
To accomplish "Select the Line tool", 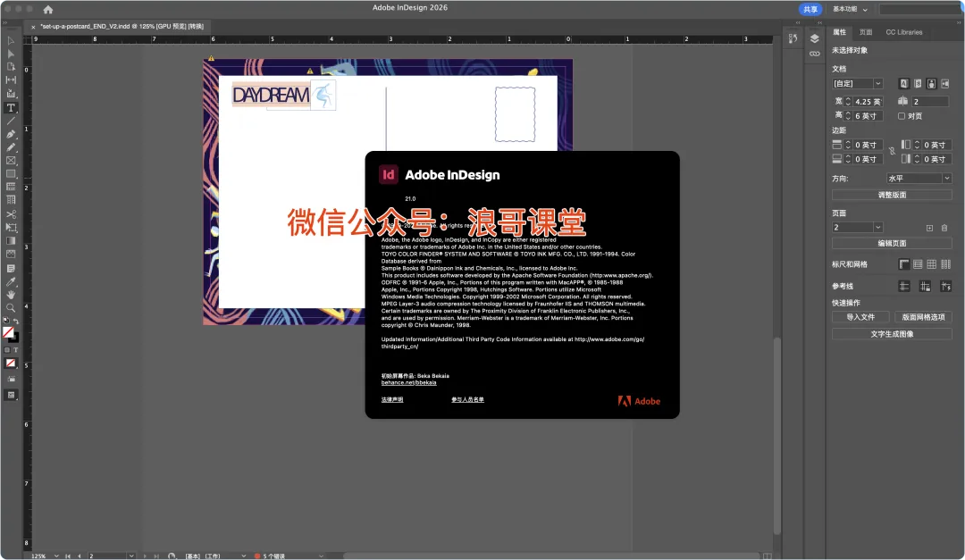I will coord(11,121).
